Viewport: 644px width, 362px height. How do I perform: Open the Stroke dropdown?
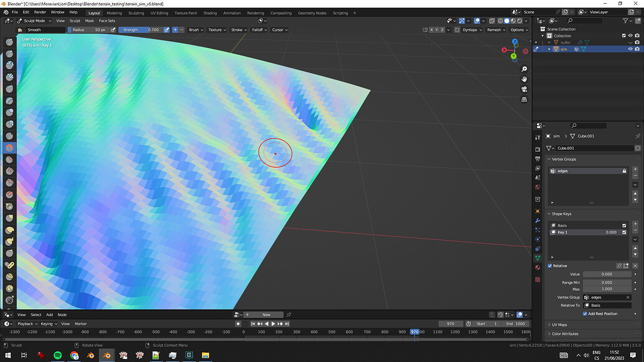pyautogui.click(x=239, y=30)
